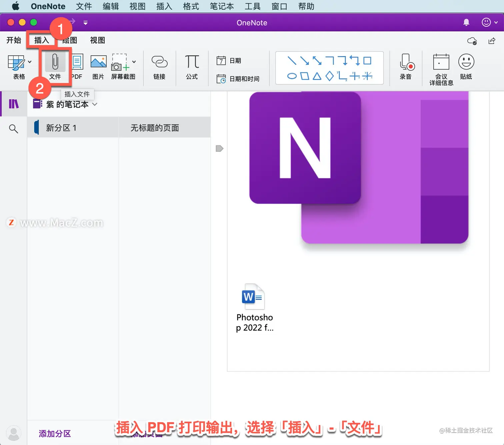Click the smiley feedback icon
The height and width of the screenshot is (445, 504).
[486, 22]
